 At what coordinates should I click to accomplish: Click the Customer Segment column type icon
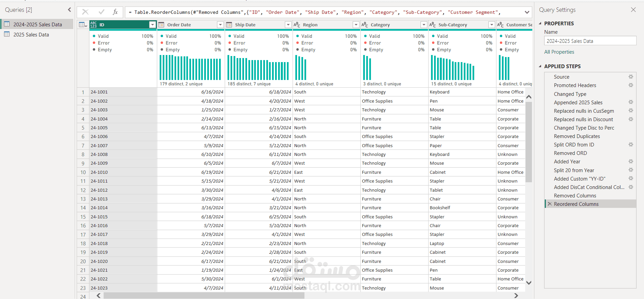click(x=501, y=25)
